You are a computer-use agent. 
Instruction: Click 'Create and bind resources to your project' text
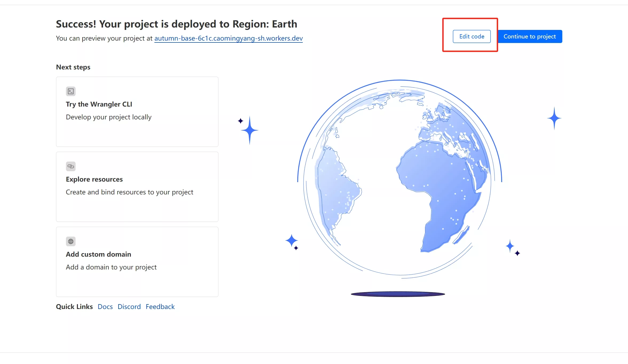129,192
